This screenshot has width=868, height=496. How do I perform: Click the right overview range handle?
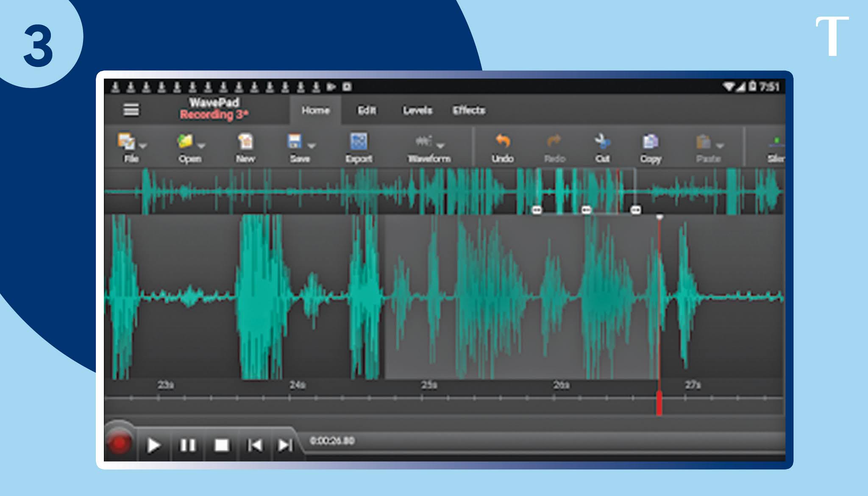(x=636, y=210)
